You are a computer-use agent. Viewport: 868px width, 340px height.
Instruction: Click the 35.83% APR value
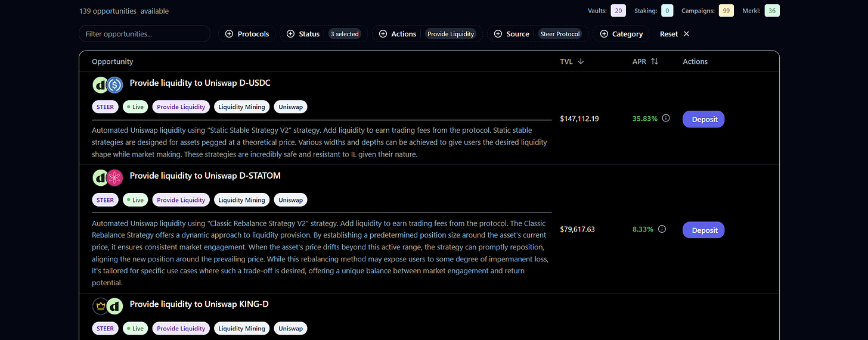tap(645, 118)
